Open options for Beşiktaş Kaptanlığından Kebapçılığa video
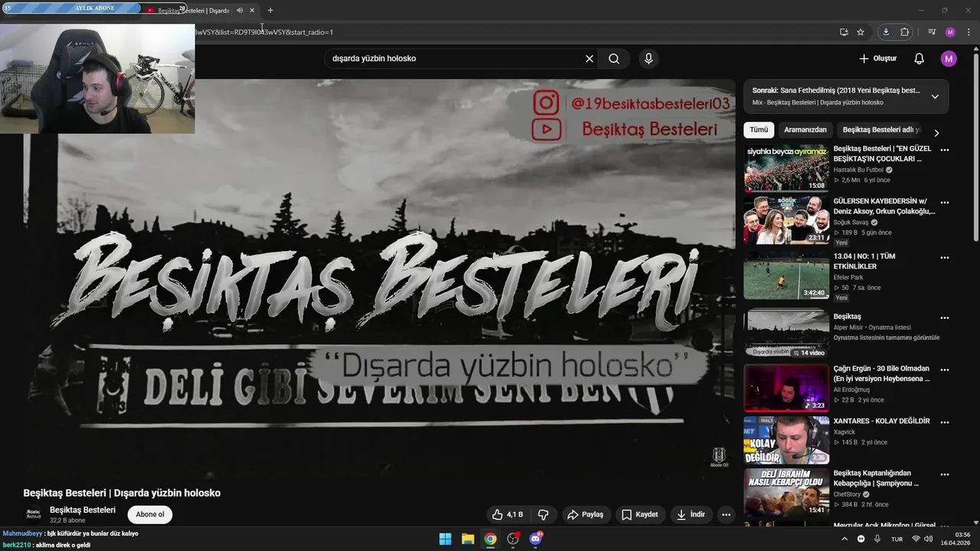The image size is (980, 551). click(x=945, y=474)
